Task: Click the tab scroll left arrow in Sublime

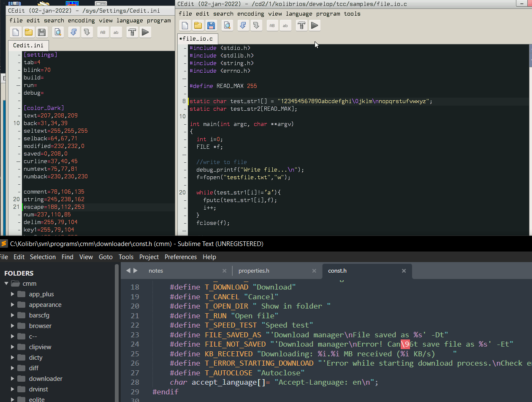Action: [128, 271]
